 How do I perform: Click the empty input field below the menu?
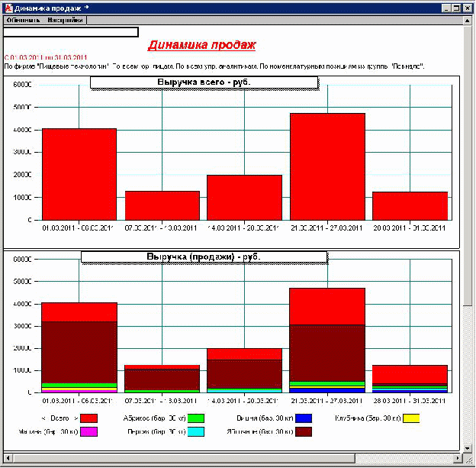click(71, 32)
